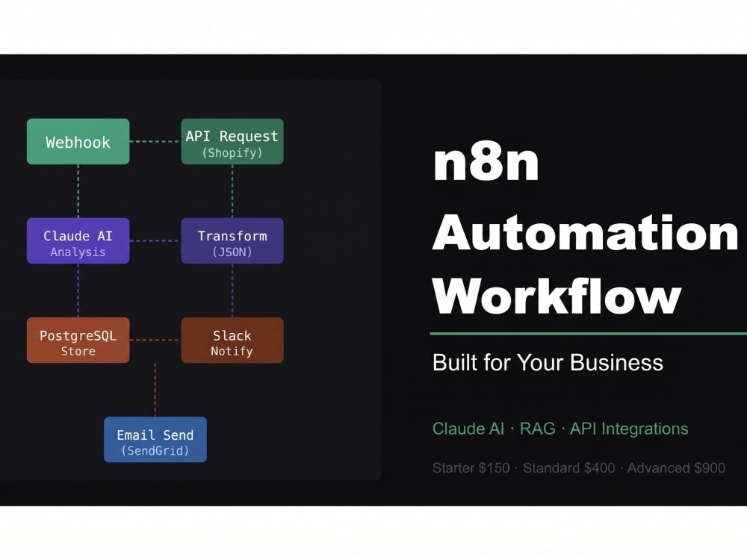Viewport: 747px width, 560px height.
Task: Select the Webhook node
Action: [x=78, y=141]
